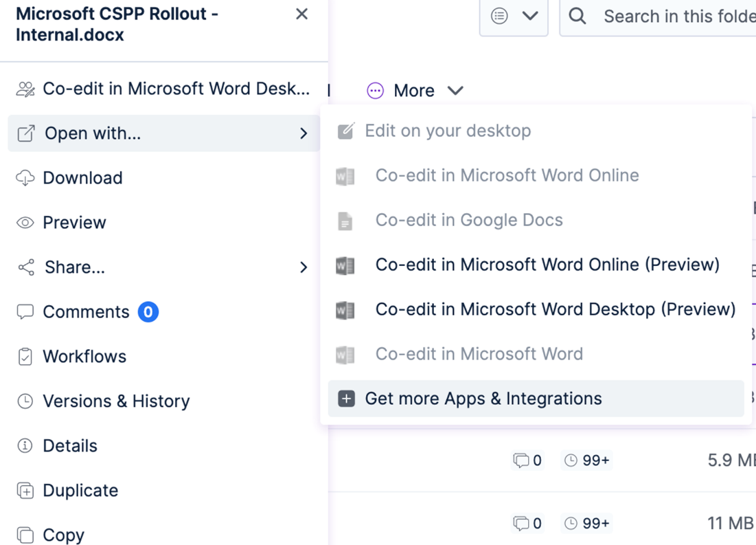The height and width of the screenshot is (545, 756).
Task: Choose Edit on your desktop
Action: pyautogui.click(x=447, y=131)
